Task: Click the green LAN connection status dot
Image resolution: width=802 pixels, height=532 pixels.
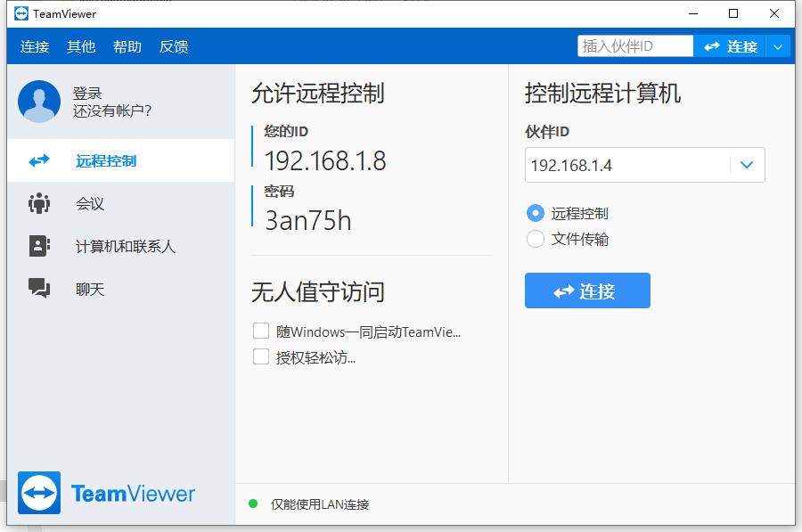Action: 254,504
